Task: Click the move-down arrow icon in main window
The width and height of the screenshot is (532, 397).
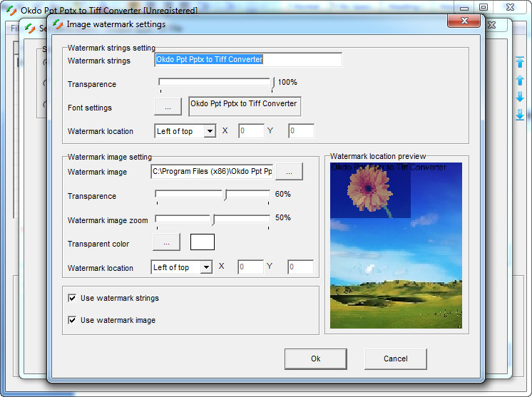Action: pos(520,97)
